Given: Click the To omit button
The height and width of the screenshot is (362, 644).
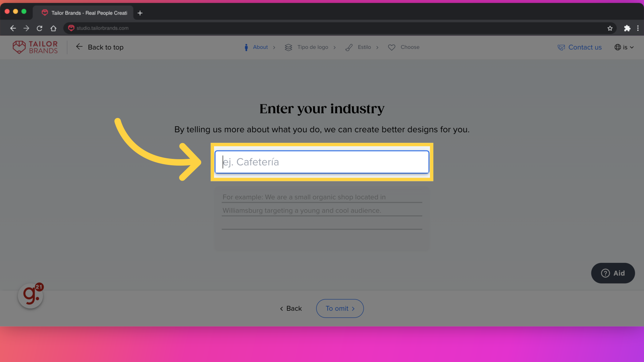Looking at the screenshot, I should pos(340,308).
